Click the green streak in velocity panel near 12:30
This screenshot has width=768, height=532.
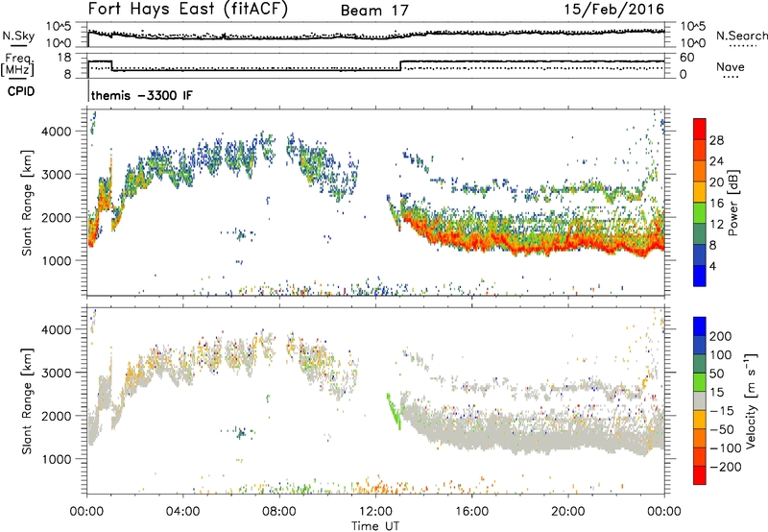tap(394, 410)
